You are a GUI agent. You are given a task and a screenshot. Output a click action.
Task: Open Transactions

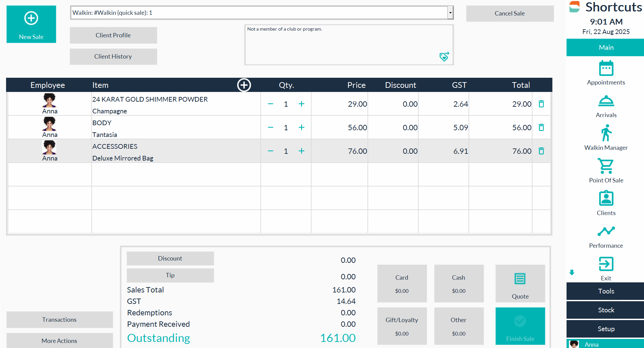click(59, 320)
